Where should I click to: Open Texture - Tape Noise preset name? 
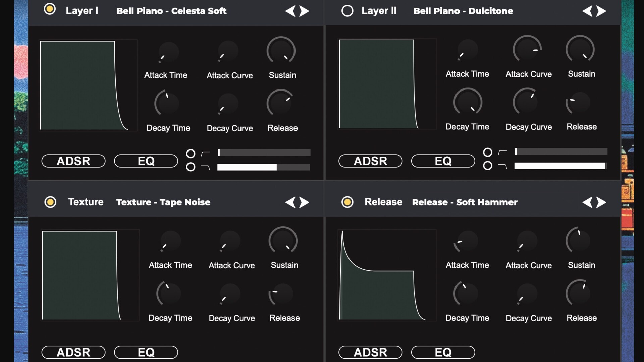tap(163, 202)
